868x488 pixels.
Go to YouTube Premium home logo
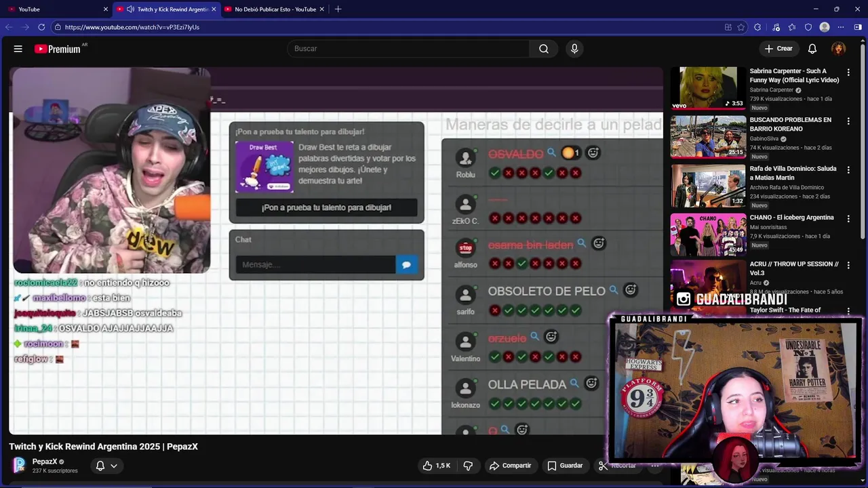click(58, 49)
